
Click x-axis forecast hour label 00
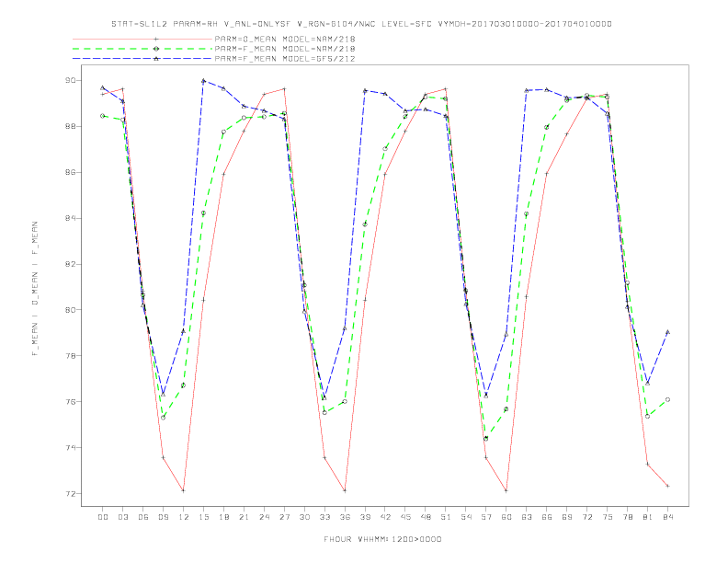click(x=103, y=517)
